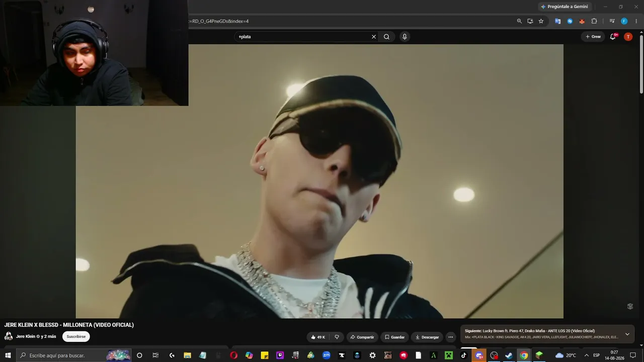Open Zoom from the taskbar
Screen dimensions: 644x362
[x=326, y=355]
